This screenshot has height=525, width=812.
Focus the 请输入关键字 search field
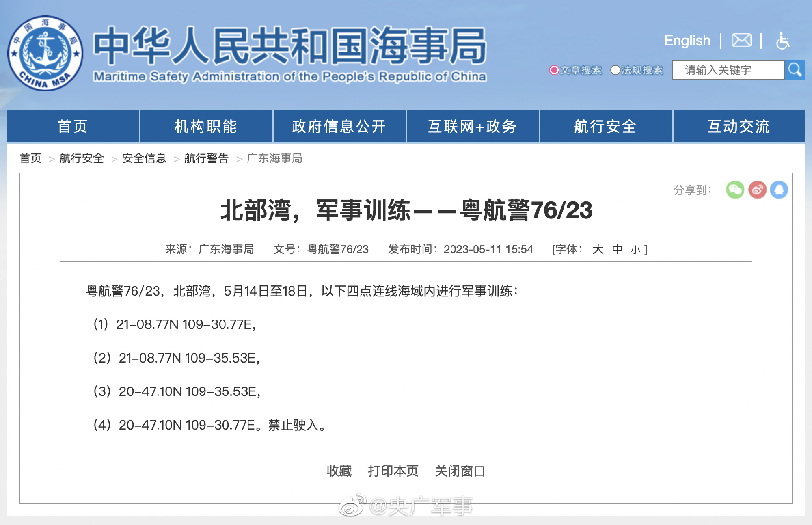(728, 70)
